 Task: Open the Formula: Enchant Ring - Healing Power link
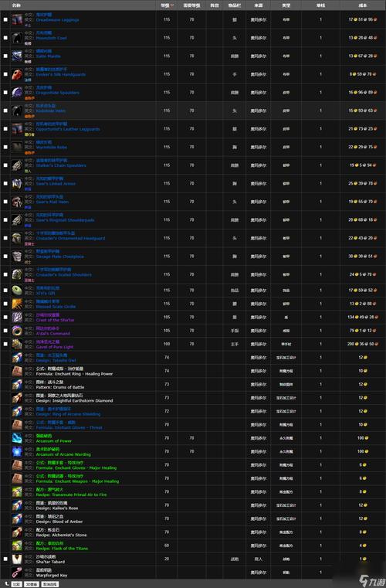(74, 374)
